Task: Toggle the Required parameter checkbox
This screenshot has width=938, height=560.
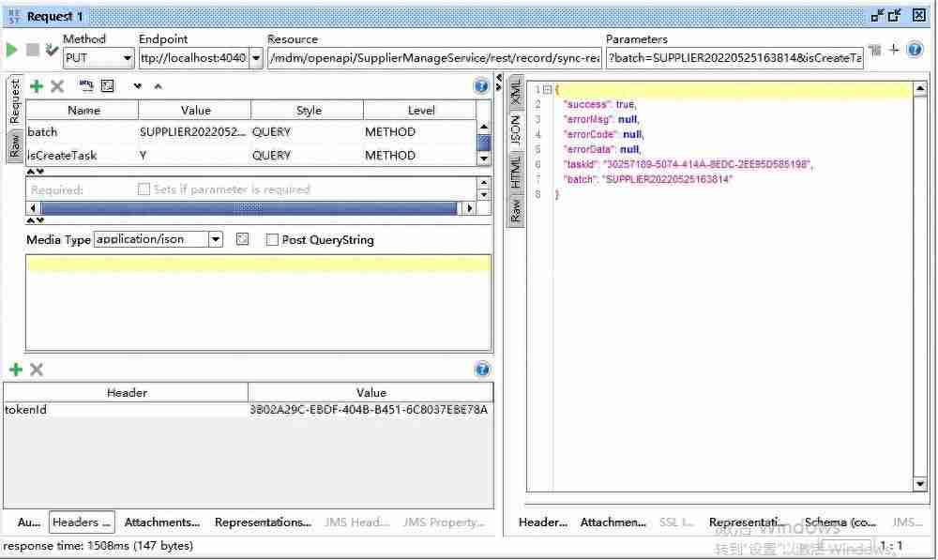Action: pos(144,189)
